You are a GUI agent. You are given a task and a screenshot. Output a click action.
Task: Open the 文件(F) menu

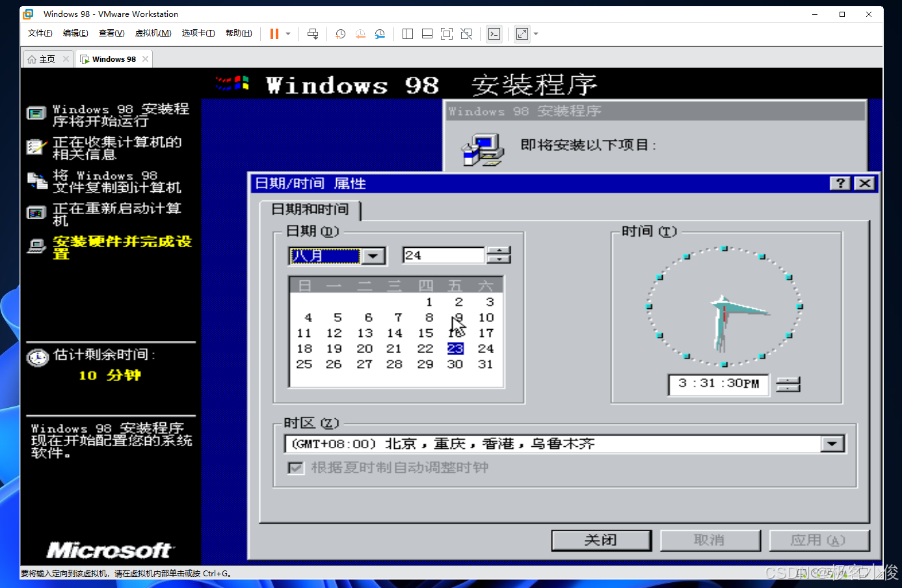coord(40,33)
